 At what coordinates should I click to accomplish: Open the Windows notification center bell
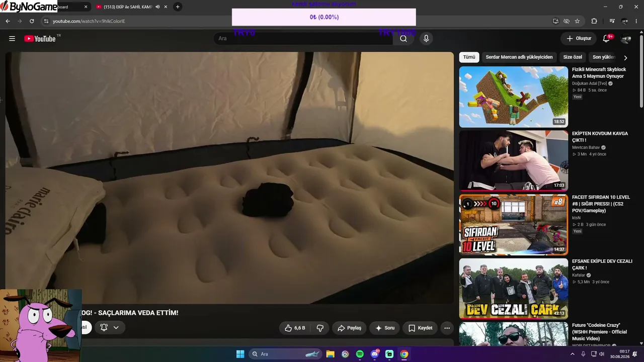coord(635,354)
